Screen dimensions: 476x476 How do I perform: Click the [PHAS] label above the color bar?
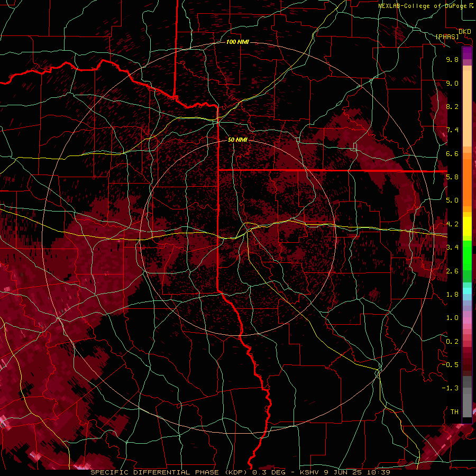point(447,37)
